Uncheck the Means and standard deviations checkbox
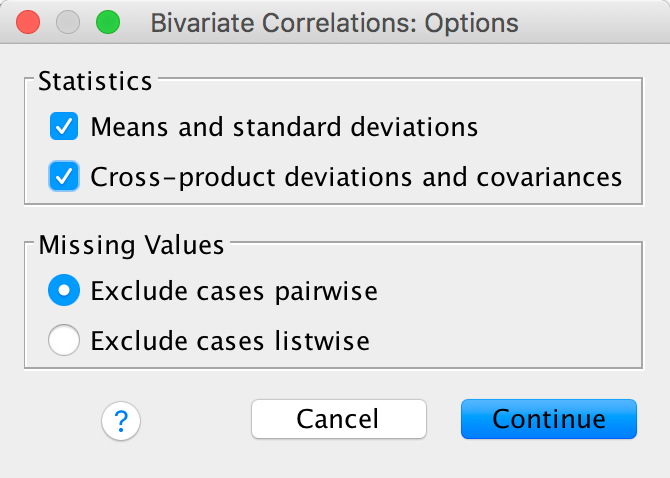This screenshot has height=478, width=670. [x=65, y=127]
